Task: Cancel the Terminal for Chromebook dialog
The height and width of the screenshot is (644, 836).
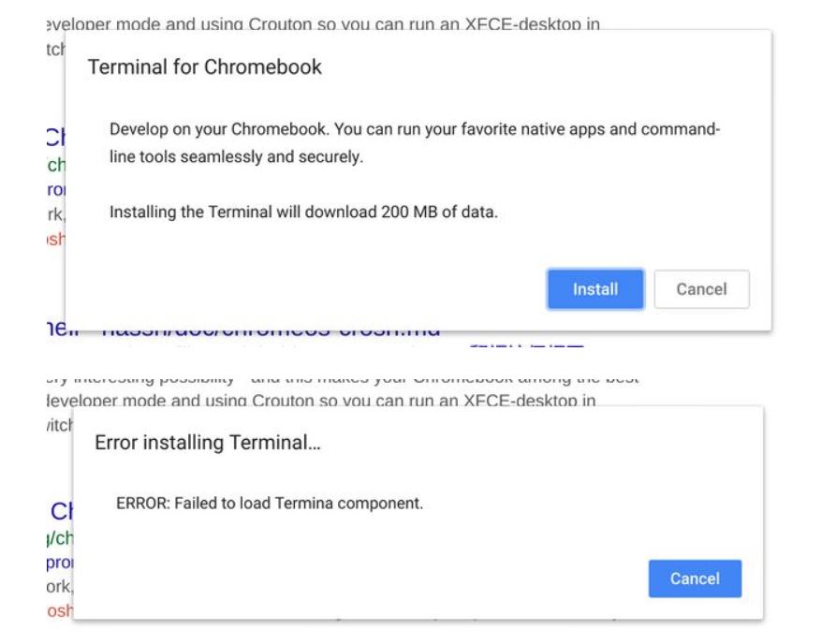Action: 701,289
